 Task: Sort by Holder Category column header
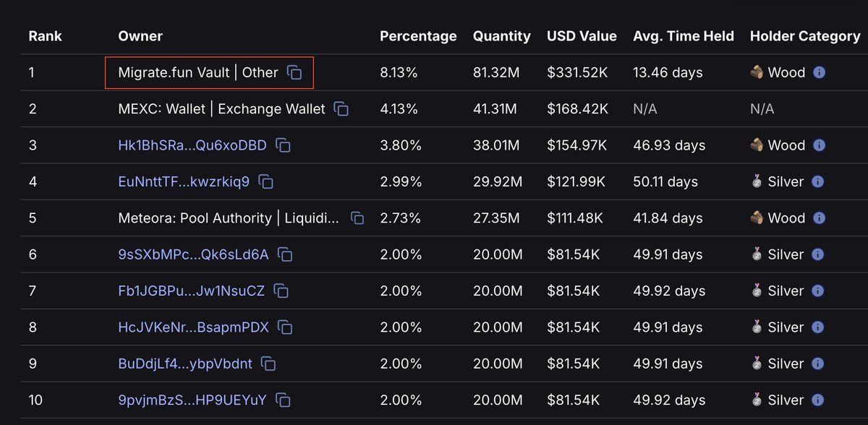pyautogui.click(x=805, y=36)
